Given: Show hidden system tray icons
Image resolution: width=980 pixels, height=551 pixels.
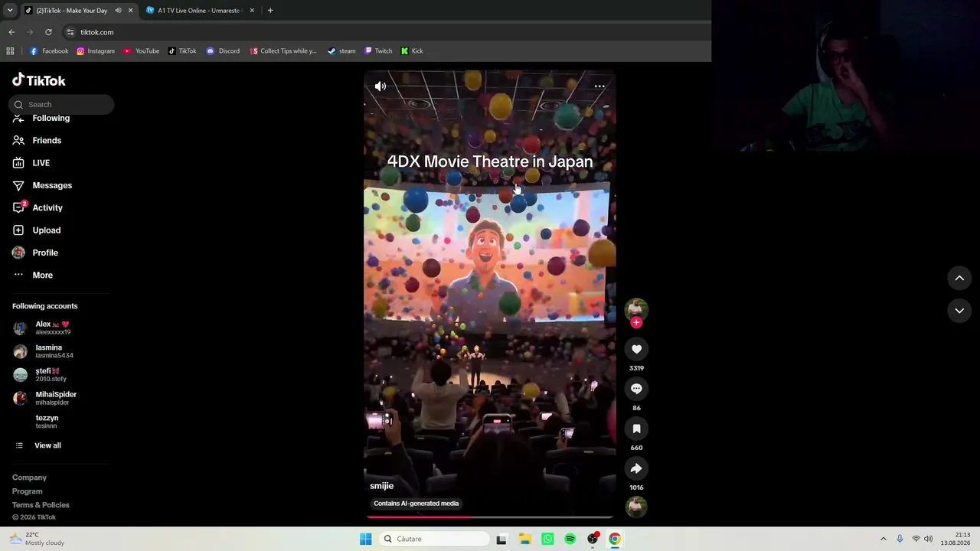Looking at the screenshot, I should 883,539.
